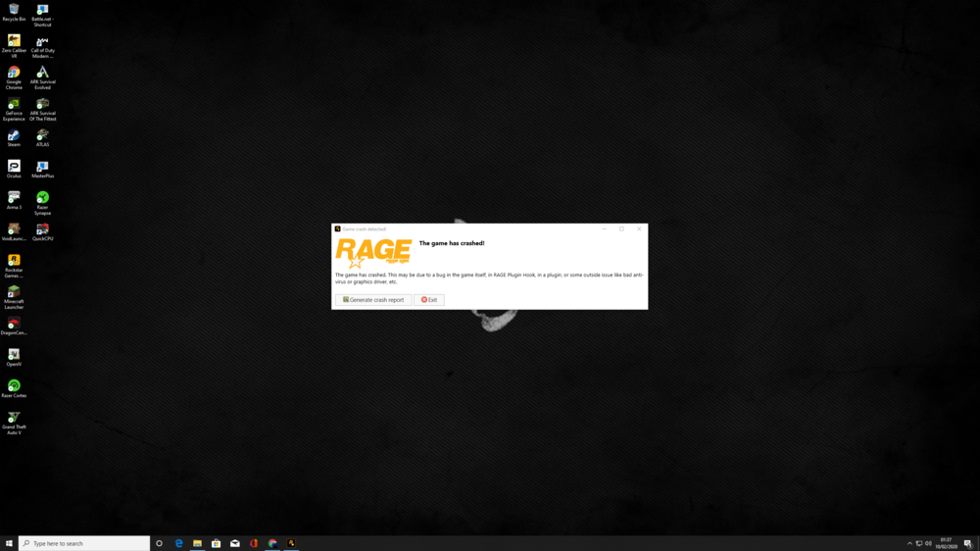Select the Battle.net Shortcut icon
The image size is (980, 551).
point(42,15)
